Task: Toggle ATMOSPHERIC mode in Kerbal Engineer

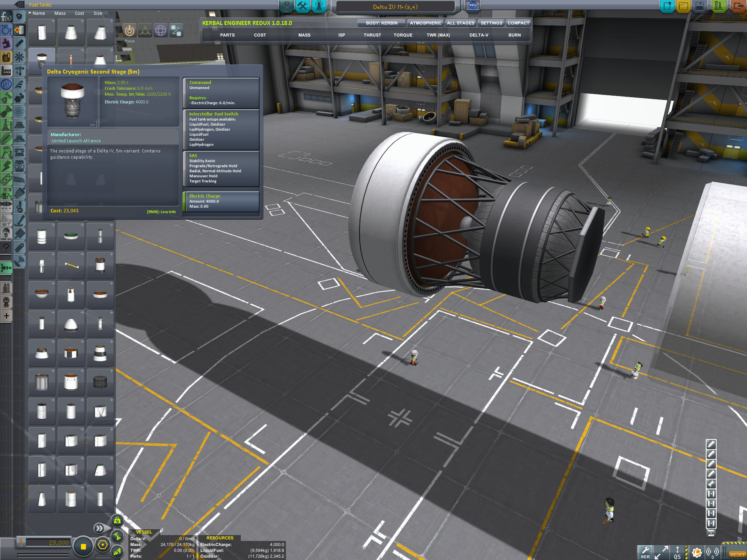Action: coord(425,23)
